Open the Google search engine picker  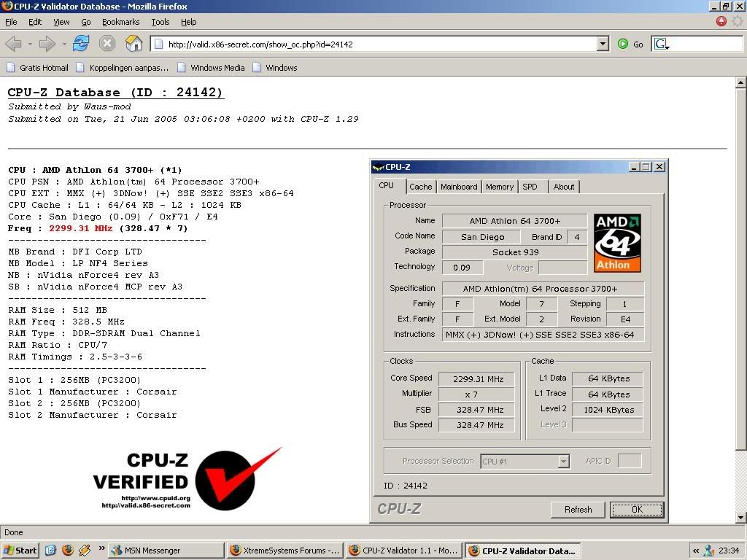[661, 44]
